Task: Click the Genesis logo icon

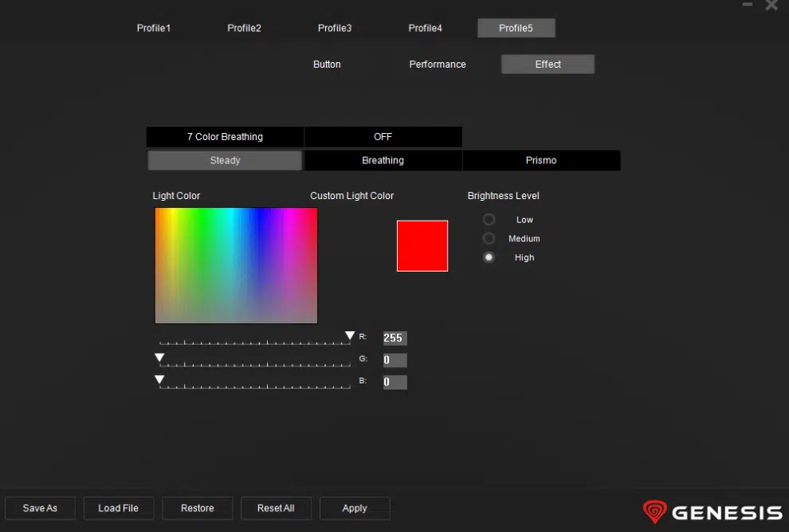Action: point(654,511)
